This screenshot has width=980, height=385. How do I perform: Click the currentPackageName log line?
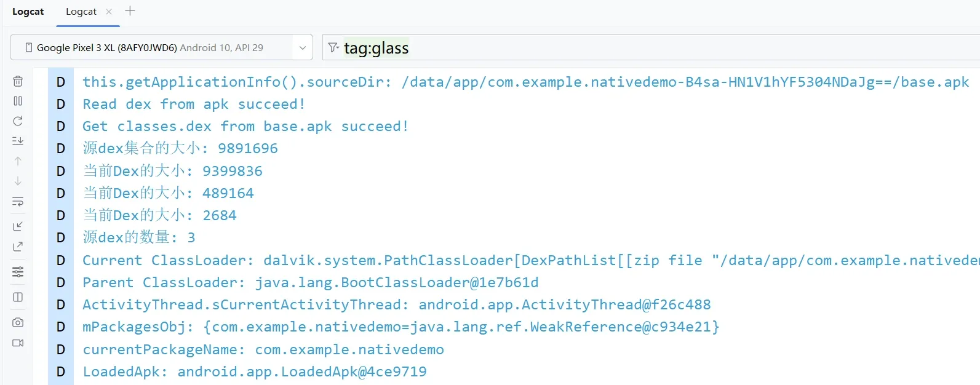pos(263,349)
